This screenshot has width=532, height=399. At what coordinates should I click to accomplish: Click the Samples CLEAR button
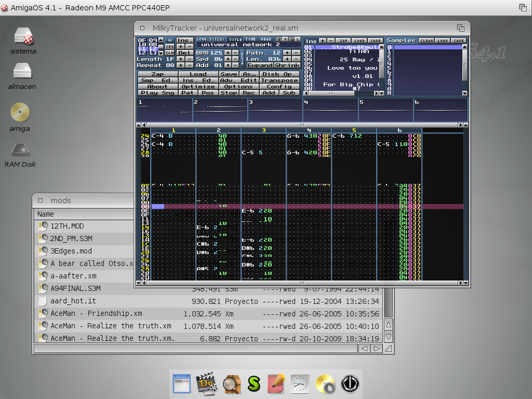click(427, 41)
